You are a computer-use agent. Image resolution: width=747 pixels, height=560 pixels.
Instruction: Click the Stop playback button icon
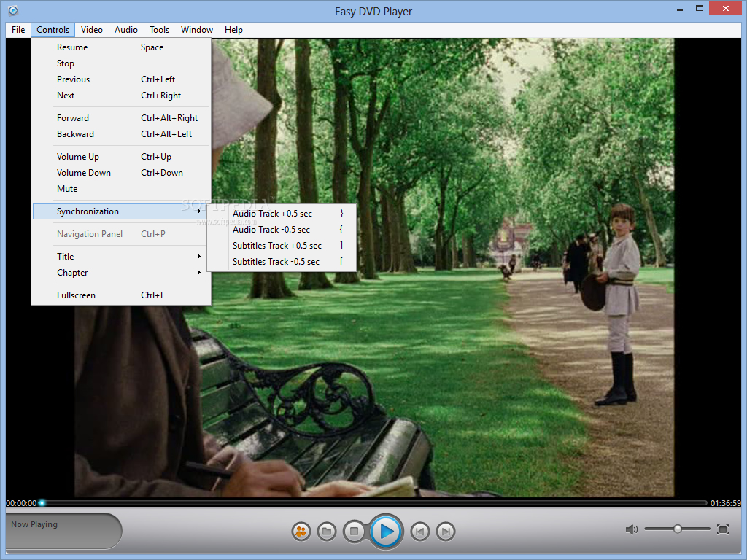[354, 532]
